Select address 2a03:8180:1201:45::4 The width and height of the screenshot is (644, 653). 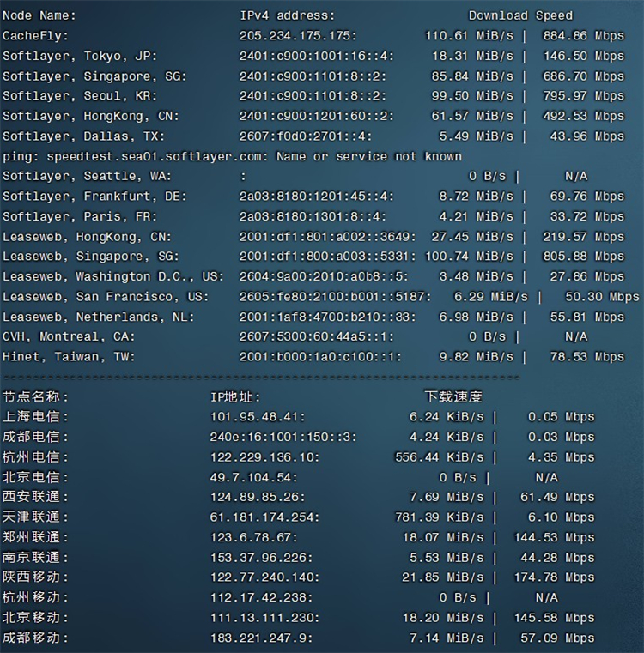coord(316,197)
